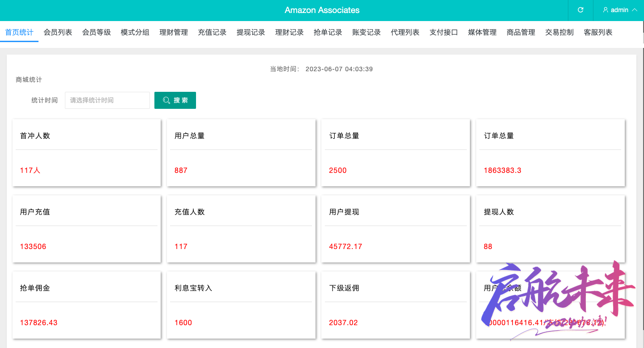Click the admin user avatar icon
The height and width of the screenshot is (348, 644).
(606, 10)
